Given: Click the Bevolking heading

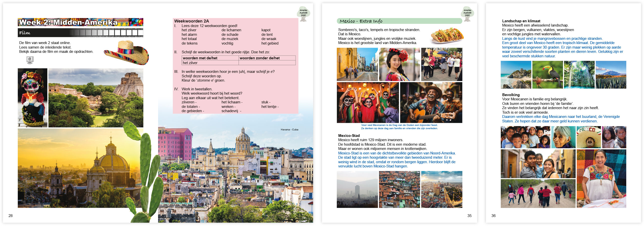Looking at the screenshot, I should coord(511,95).
